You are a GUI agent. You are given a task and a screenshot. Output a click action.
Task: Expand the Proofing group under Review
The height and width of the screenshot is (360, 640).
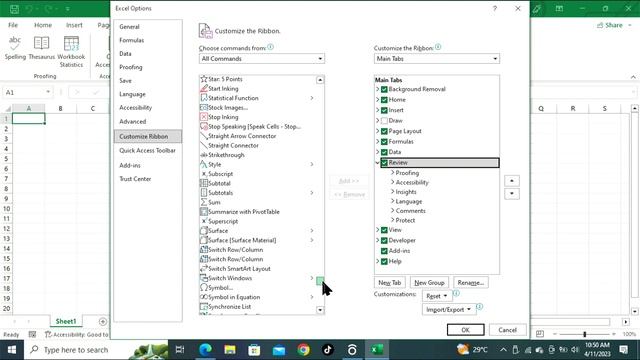tap(392, 173)
